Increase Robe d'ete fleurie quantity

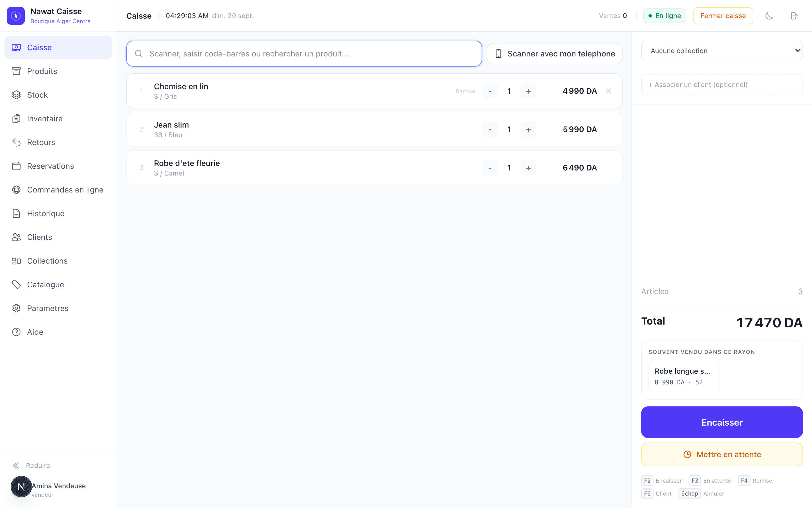pos(528,168)
